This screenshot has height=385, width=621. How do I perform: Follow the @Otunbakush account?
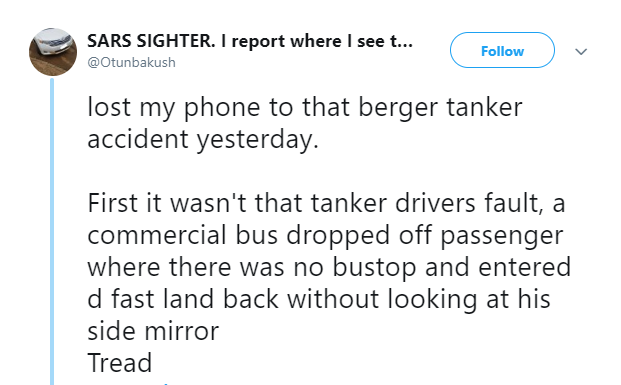tap(502, 50)
